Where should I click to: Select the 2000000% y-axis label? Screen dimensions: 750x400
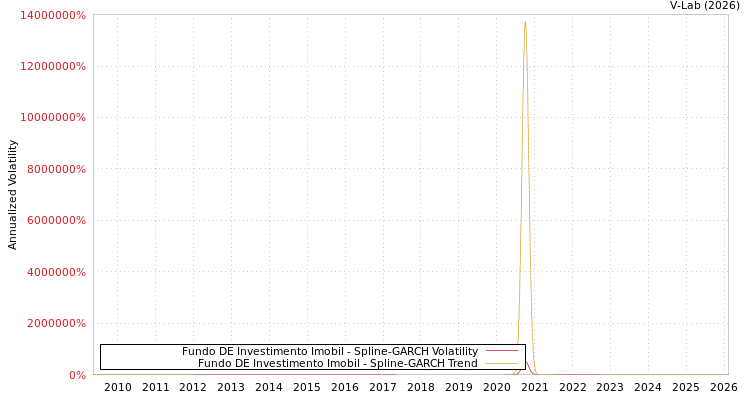pyautogui.click(x=56, y=323)
